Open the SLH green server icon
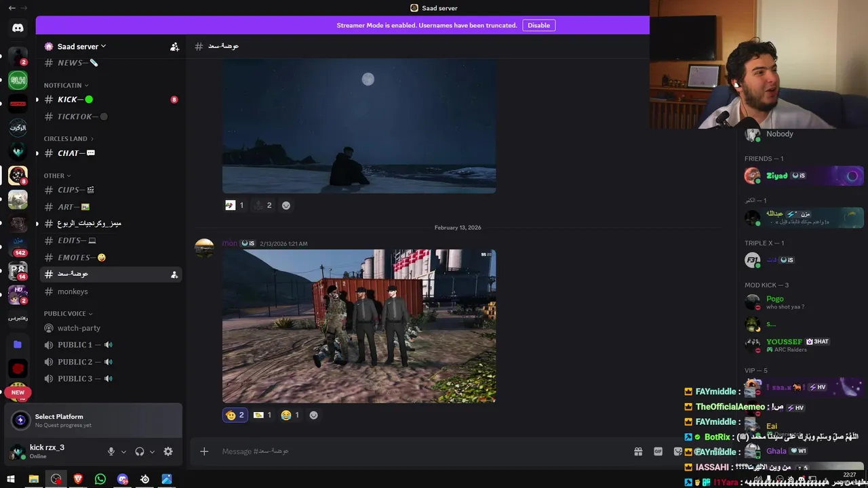Viewport: 868px width, 488px height. click(18, 81)
